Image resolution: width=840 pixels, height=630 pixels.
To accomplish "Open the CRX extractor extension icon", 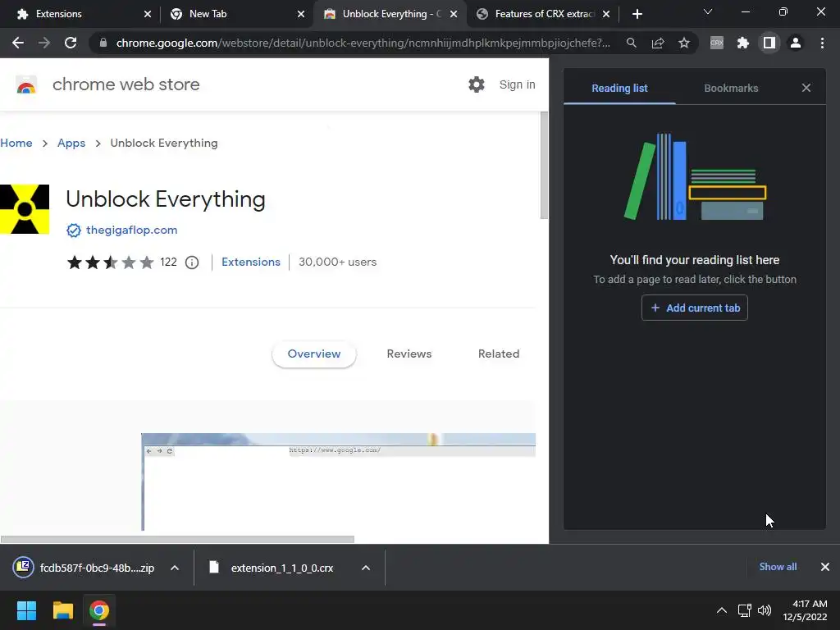I will pyautogui.click(x=717, y=43).
